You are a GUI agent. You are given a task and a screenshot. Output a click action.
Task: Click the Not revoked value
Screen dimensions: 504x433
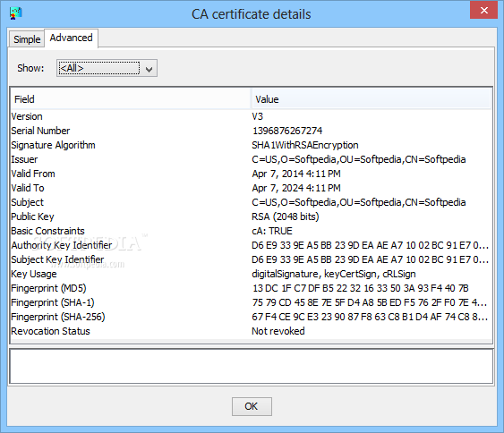278,331
